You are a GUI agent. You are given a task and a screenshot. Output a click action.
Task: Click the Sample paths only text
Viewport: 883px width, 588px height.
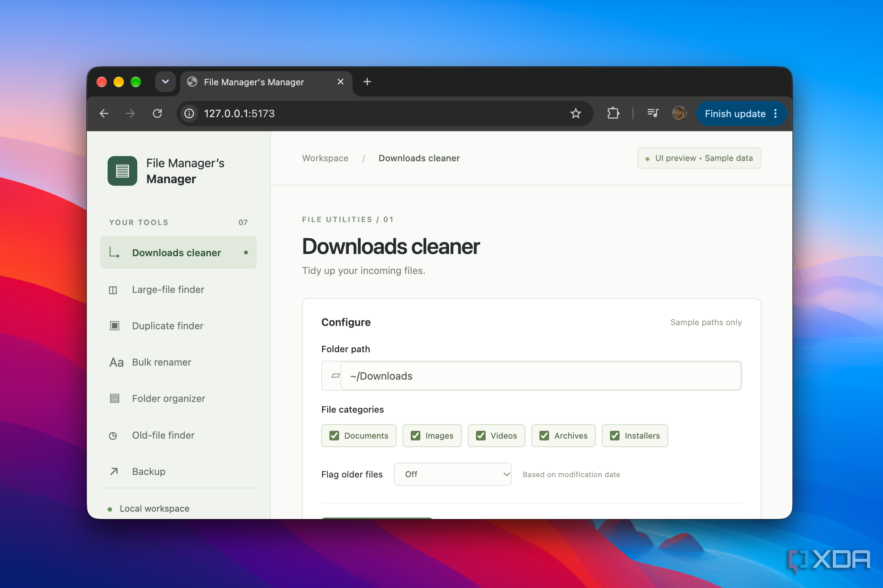point(706,322)
